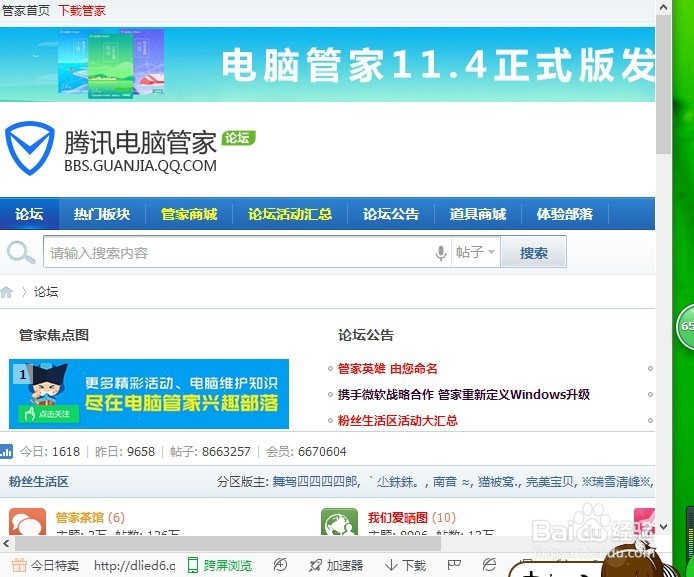Screen dimensions: 694x577
Task: Click the microphone voice search icon
Action: [x=441, y=253]
